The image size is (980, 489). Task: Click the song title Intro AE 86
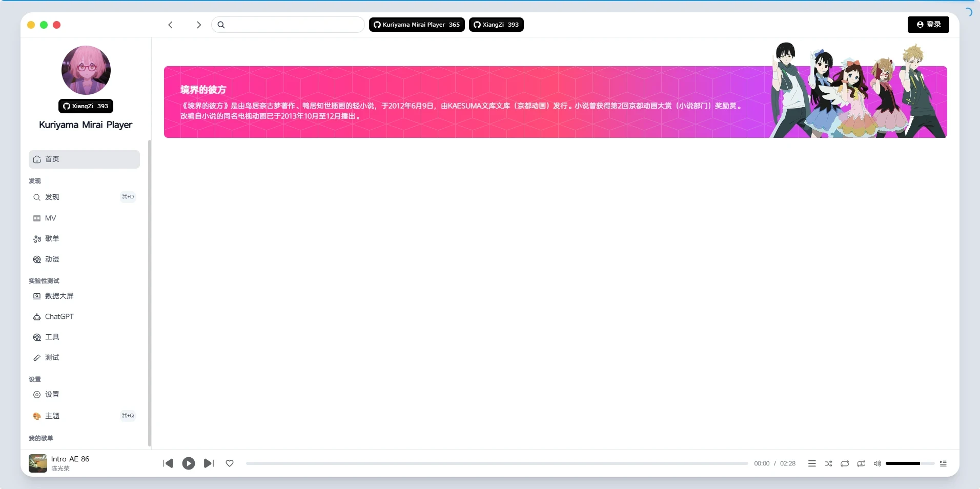tap(70, 459)
